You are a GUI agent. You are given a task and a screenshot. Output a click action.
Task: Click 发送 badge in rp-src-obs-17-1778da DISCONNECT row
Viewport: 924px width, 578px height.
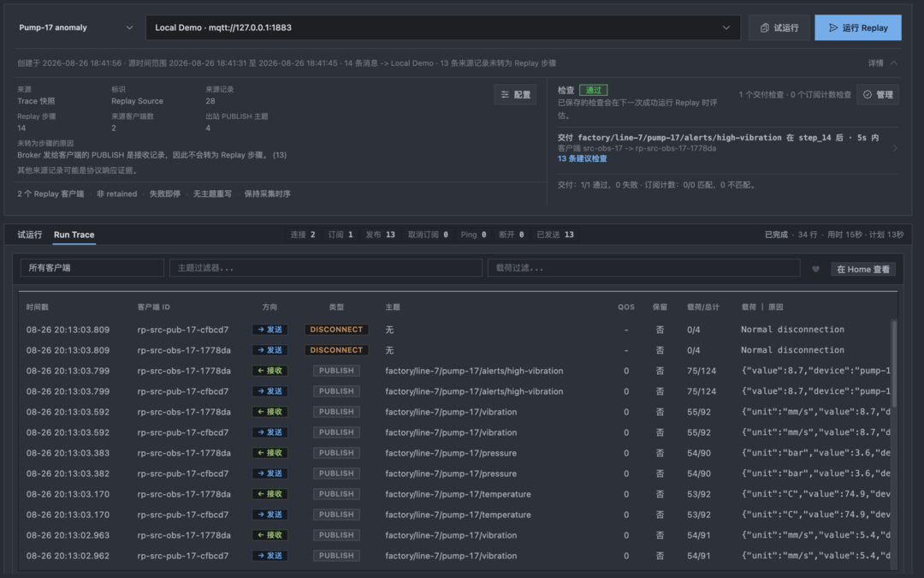(269, 350)
